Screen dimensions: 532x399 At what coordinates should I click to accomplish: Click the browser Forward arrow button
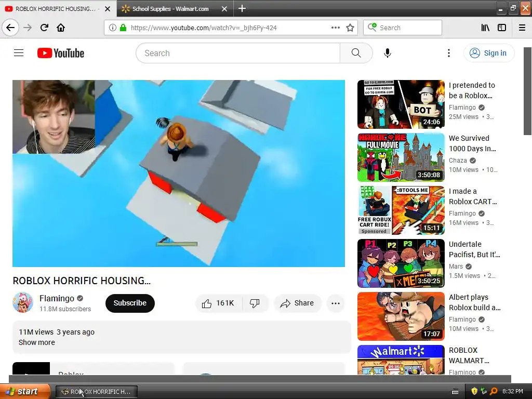tap(28, 28)
